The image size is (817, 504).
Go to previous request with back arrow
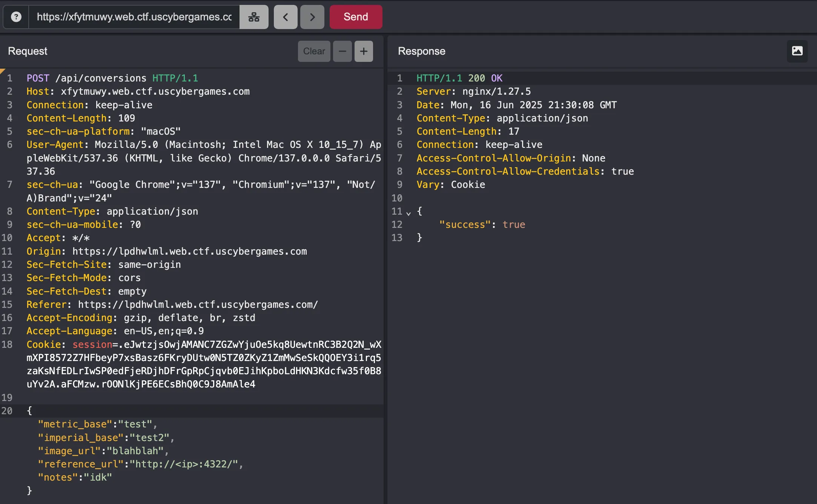[x=286, y=17]
